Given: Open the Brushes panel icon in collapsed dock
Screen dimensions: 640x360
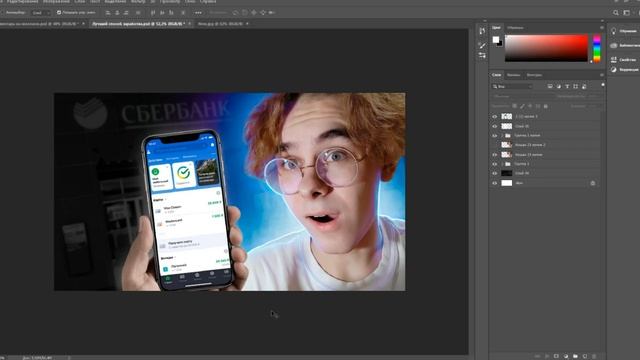Looking at the screenshot, I should click(x=482, y=45).
